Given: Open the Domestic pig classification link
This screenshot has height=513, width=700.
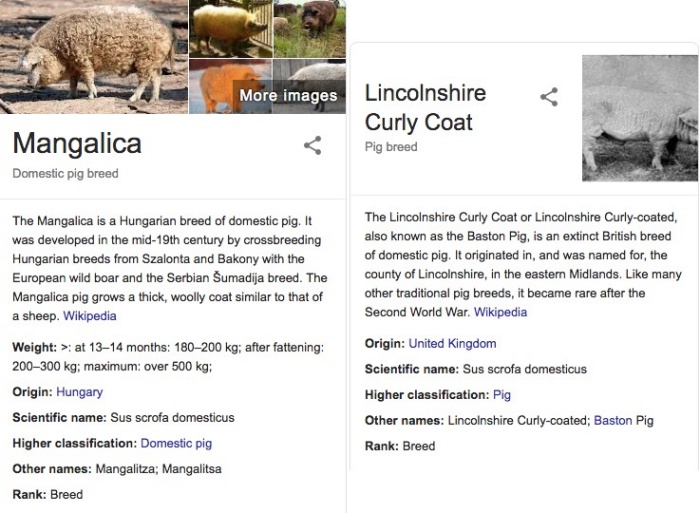Looking at the screenshot, I should point(176,443).
